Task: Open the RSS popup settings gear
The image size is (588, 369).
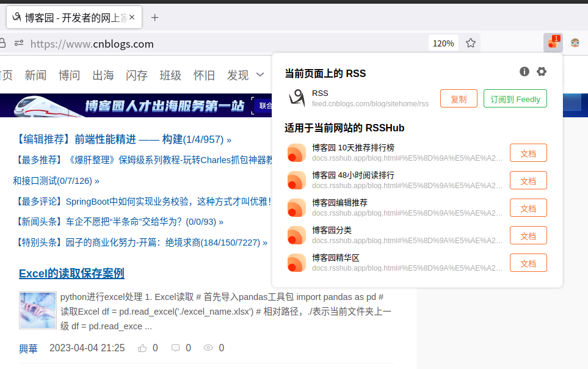Action: coord(542,71)
